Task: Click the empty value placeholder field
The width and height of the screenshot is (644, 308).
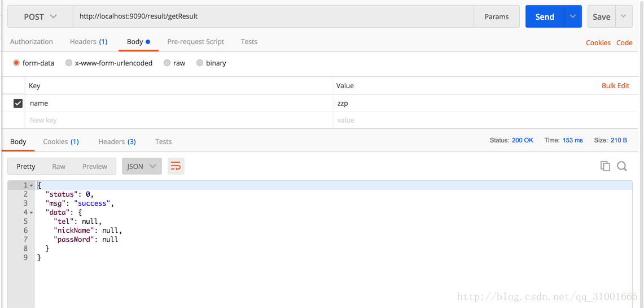Action: point(485,120)
